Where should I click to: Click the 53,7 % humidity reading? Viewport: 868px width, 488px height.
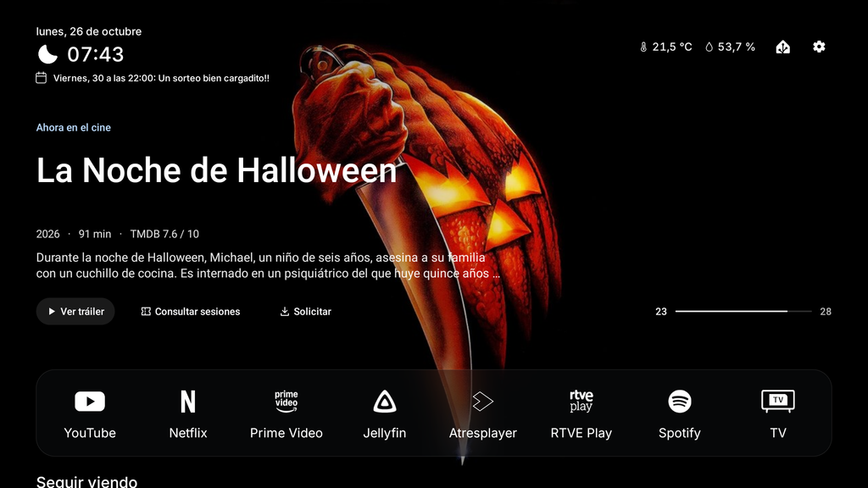(737, 47)
